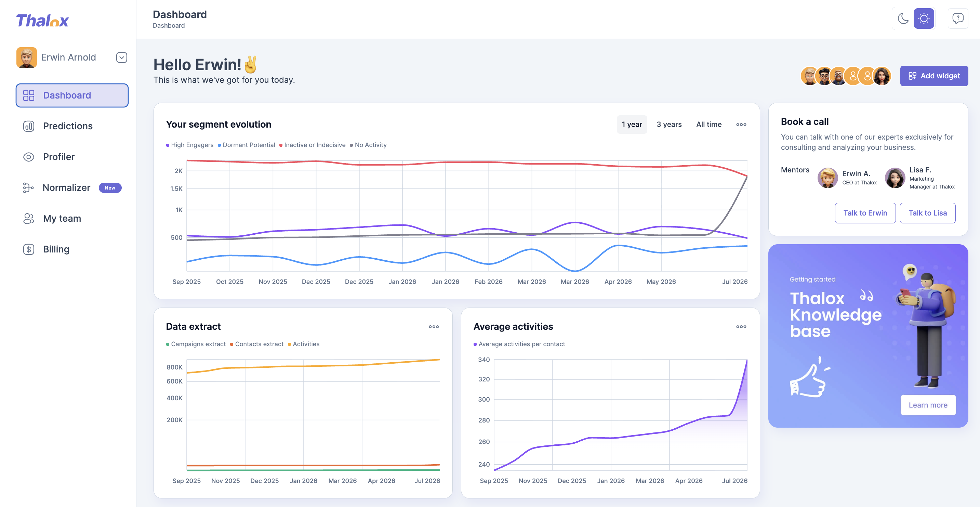Click the New badge beside Normalizer

pyautogui.click(x=110, y=188)
